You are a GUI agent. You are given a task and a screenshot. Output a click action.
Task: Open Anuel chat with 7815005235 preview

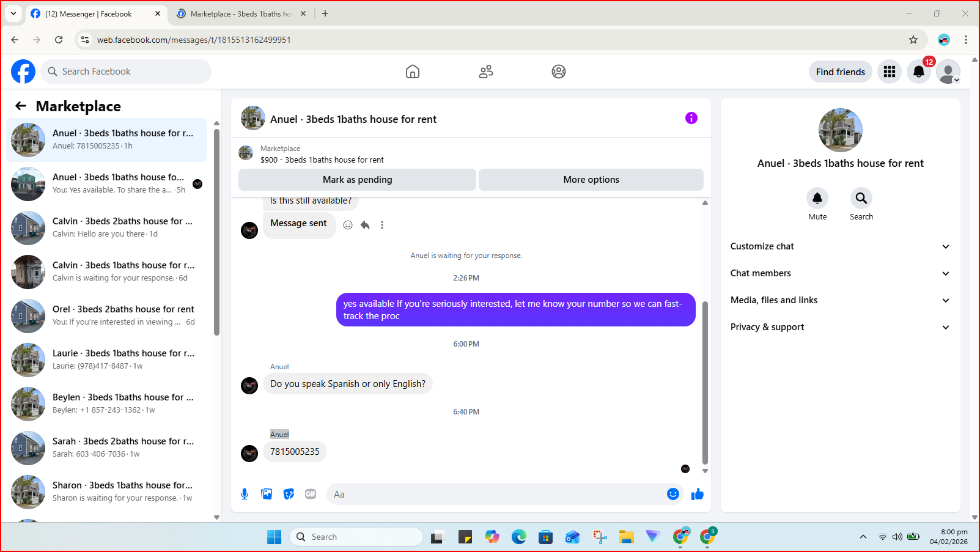pos(107,140)
